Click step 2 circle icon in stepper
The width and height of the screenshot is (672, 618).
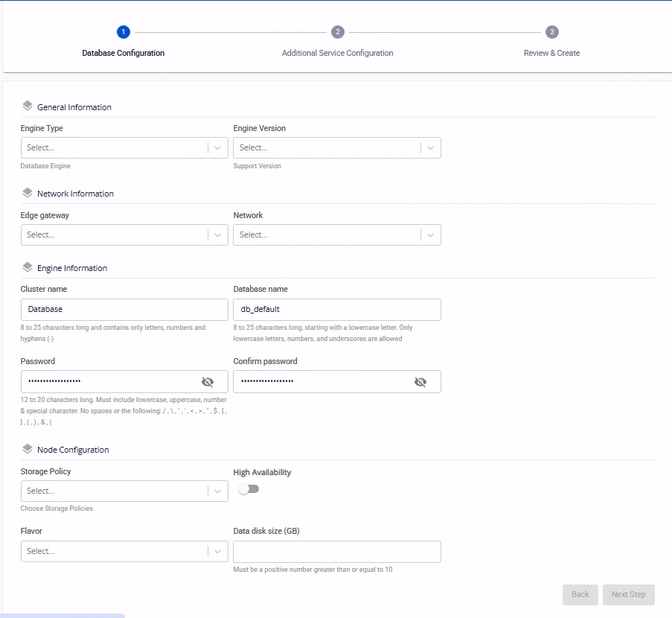point(338,32)
